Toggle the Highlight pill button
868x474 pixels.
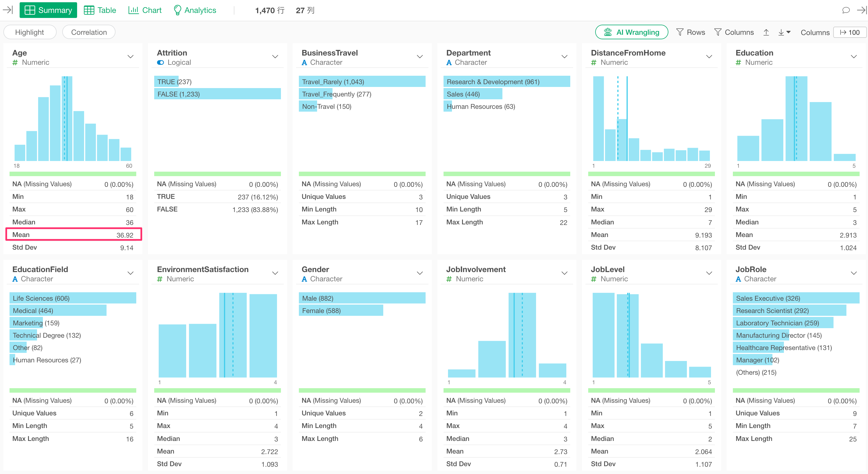(30, 32)
